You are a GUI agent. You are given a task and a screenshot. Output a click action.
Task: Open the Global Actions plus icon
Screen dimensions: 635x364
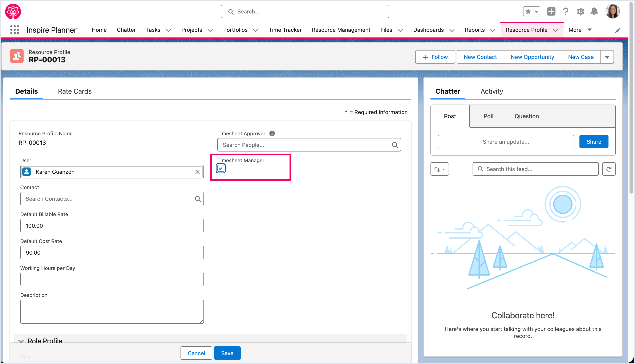551,12
